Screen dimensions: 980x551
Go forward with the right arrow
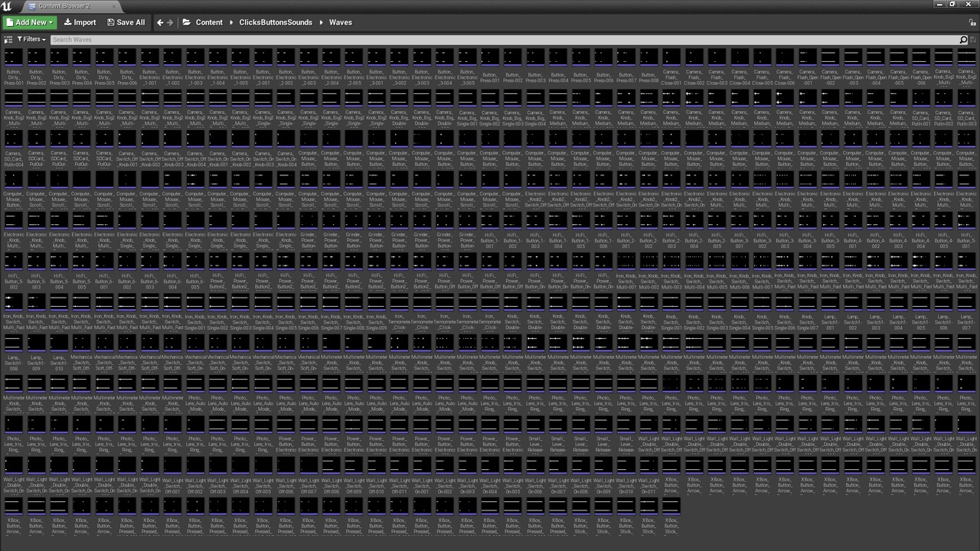click(x=170, y=22)
